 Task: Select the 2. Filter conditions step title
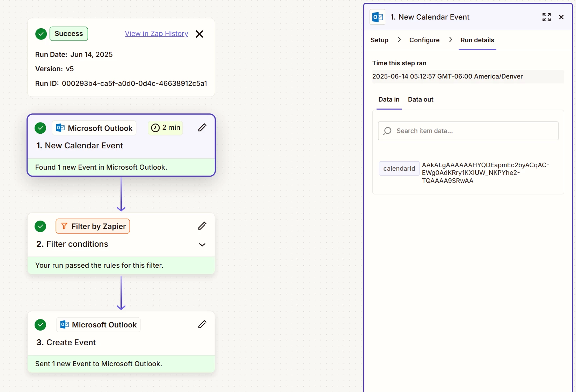[x=72, y=244]
